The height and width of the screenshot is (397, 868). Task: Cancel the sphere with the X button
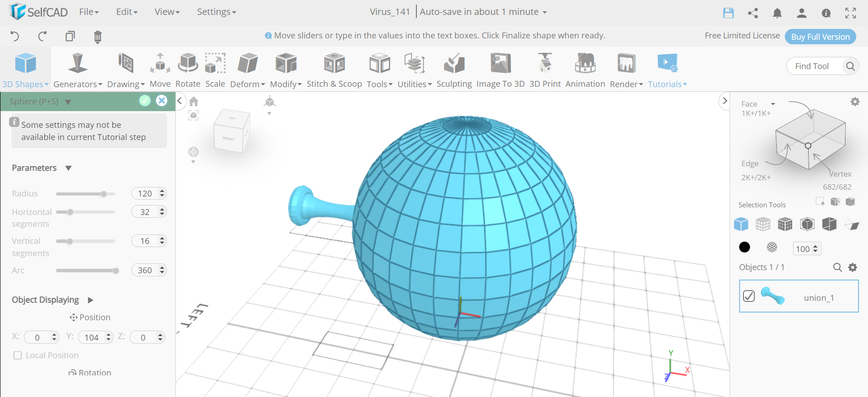click(161, 100)
